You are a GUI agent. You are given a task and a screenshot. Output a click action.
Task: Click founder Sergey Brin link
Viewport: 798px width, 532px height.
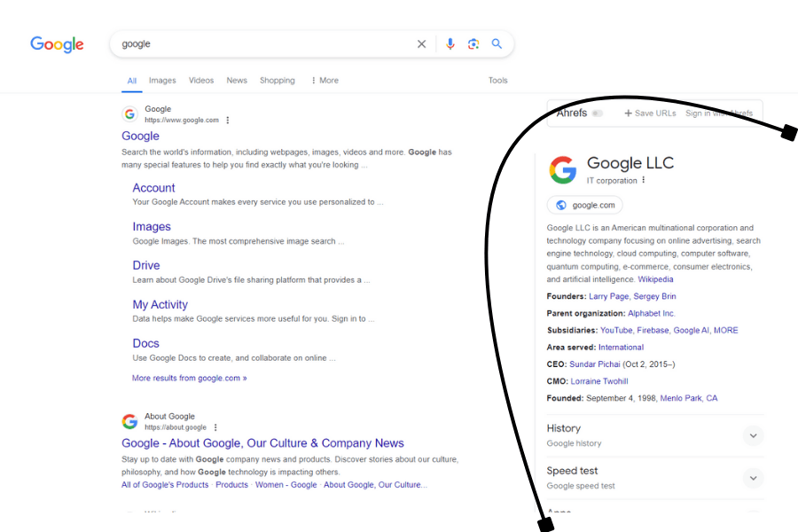click(654, 296)
